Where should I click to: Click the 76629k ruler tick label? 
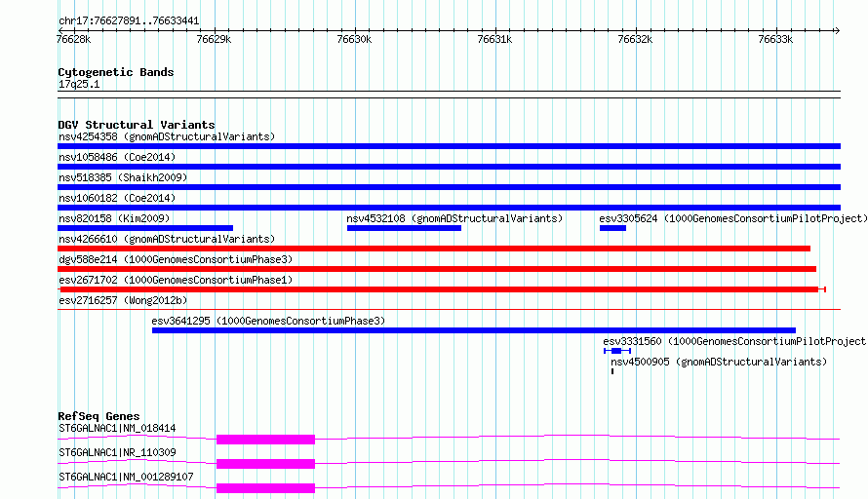[x=214, y=39]
